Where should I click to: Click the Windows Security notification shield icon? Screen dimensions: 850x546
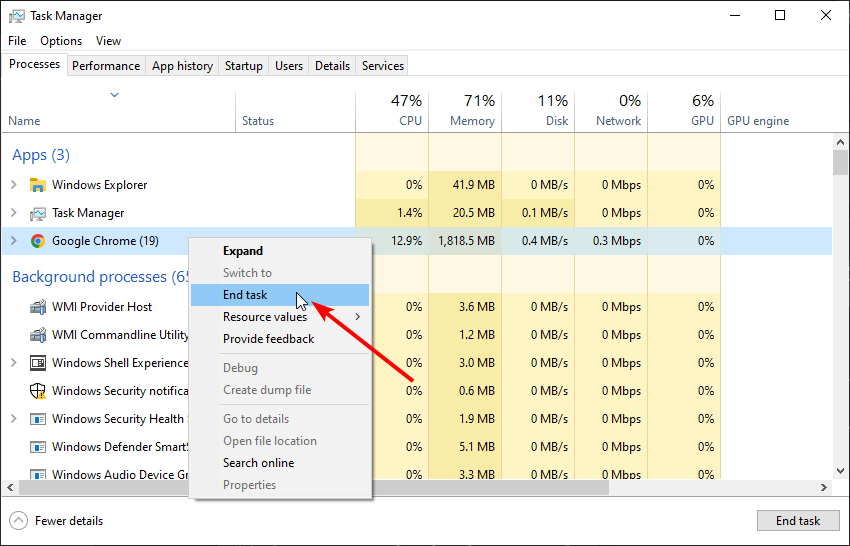(x=37, y=391)
